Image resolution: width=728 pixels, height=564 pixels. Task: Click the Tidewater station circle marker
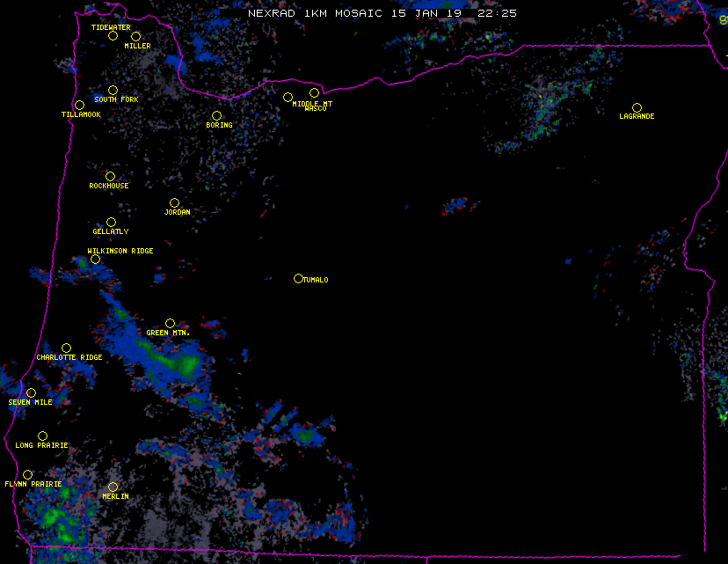point(113,36)
